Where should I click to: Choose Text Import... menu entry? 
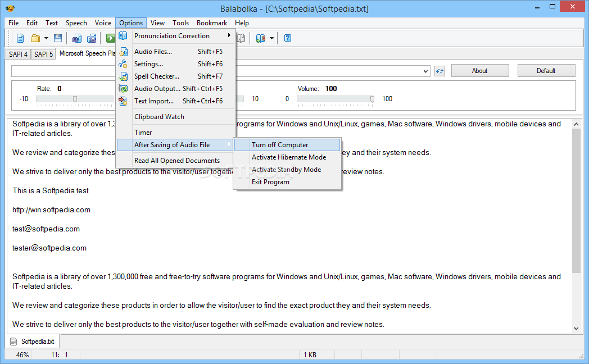(176, 101)
